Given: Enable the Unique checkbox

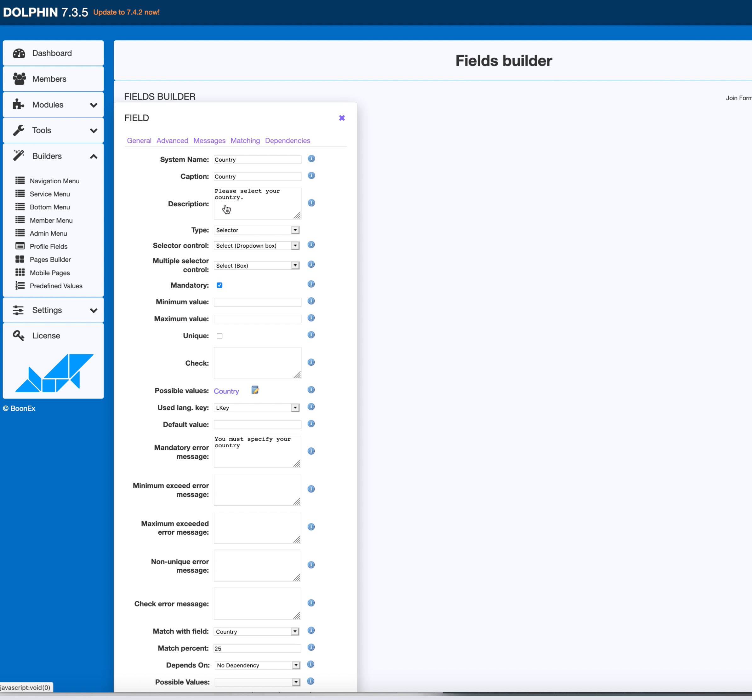Looking at the screenshot, I should tap(219, 336).
